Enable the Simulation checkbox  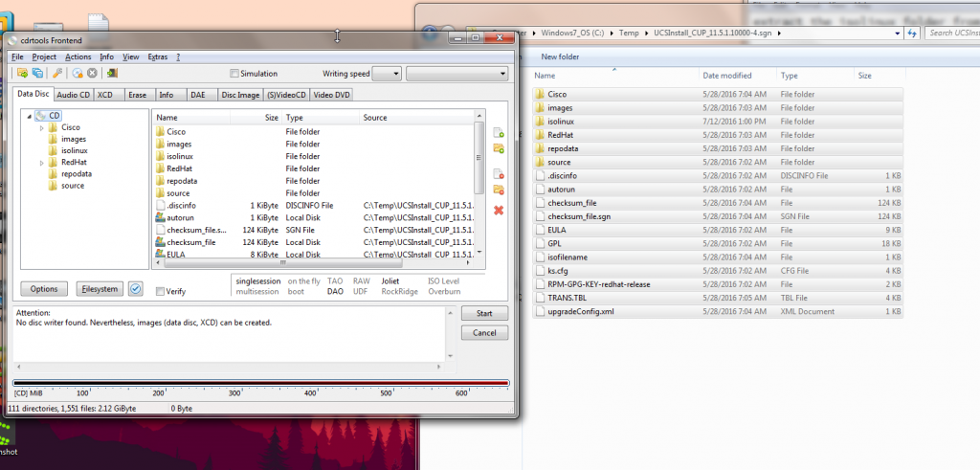pos(234,74)
